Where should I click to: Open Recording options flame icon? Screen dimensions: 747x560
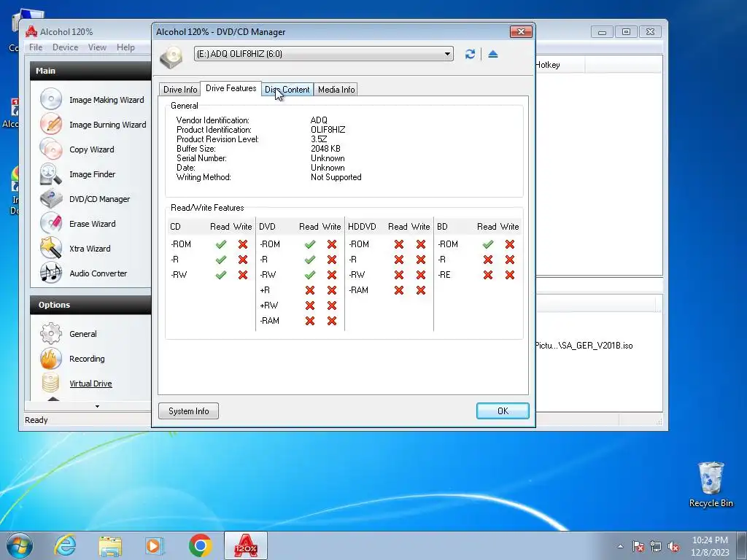click(50, 359)
